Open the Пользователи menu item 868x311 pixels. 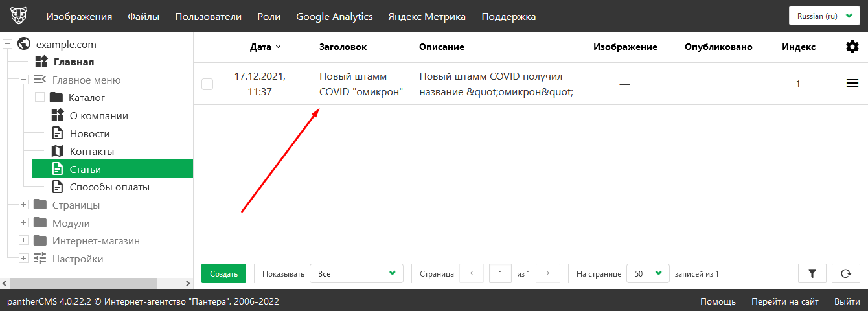tap(208, 17)
